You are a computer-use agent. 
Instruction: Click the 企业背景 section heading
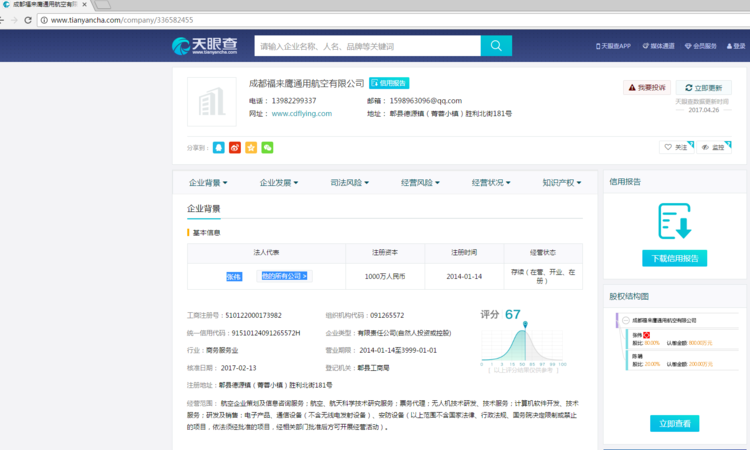pyautogui.click(x=204, y=209)
